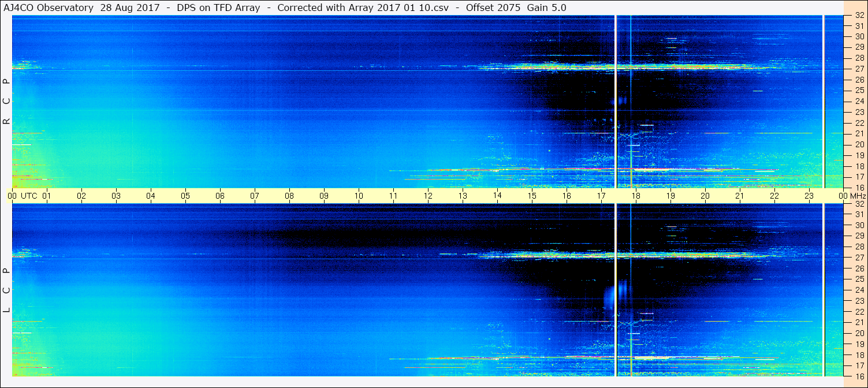Select hour 07 on the time axis
Screen dimensions: 868x388
pos(255,196)
